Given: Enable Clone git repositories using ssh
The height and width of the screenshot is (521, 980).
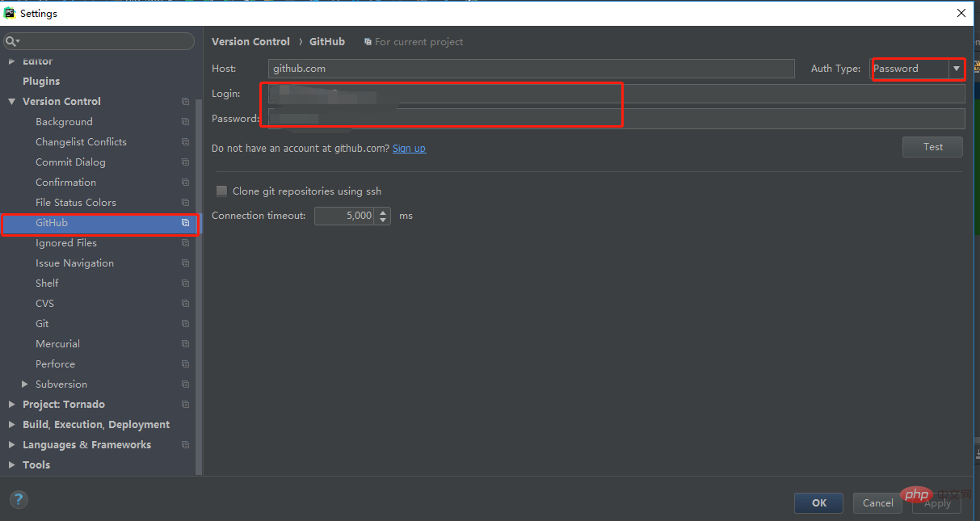Looking at the screenshot, I should coord(221,191).
